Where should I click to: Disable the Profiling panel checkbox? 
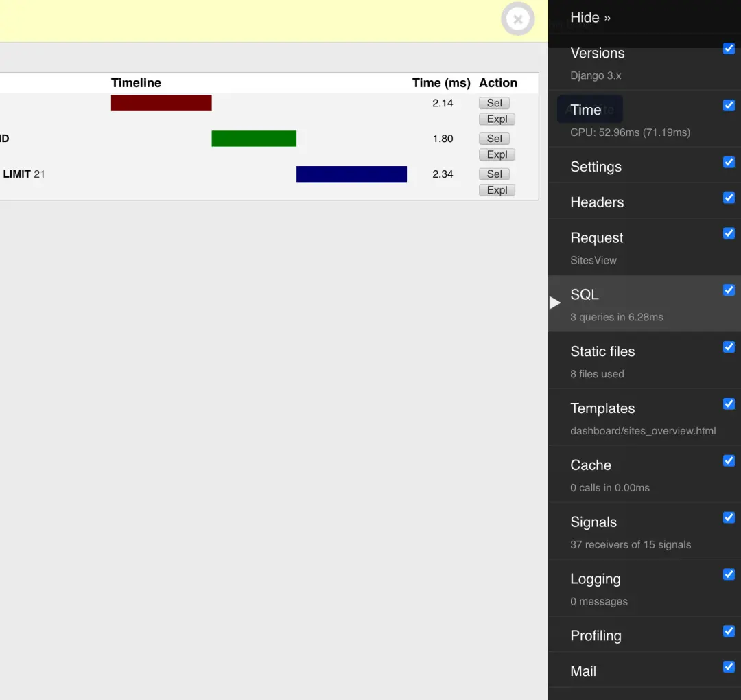tap(729, 631)
